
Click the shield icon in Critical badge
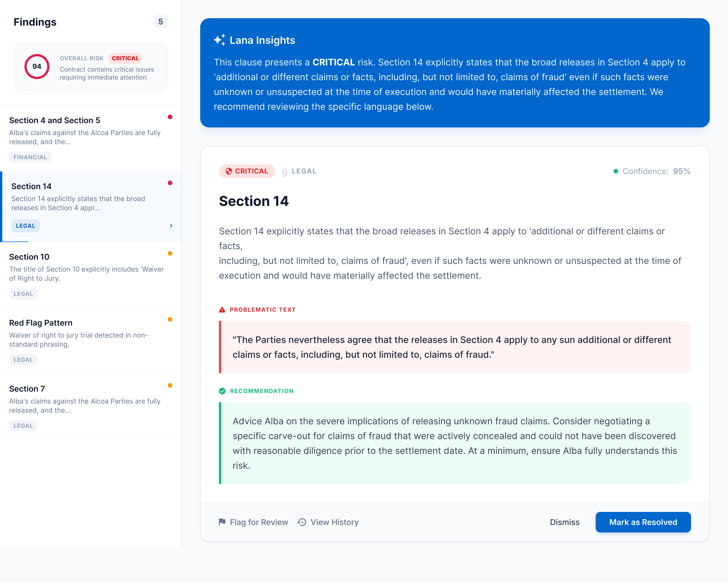pos(229,171)
